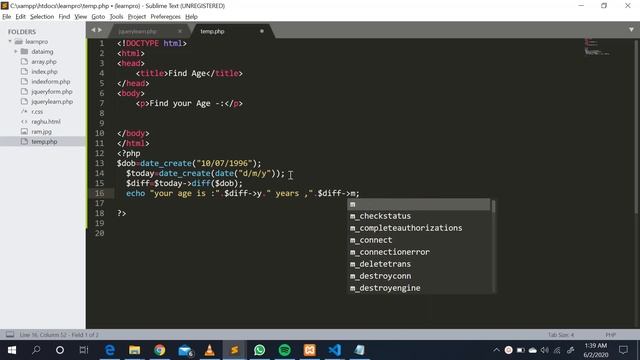
Task: Click the autocomplete popup scrollbar
Action: point(493,207)
